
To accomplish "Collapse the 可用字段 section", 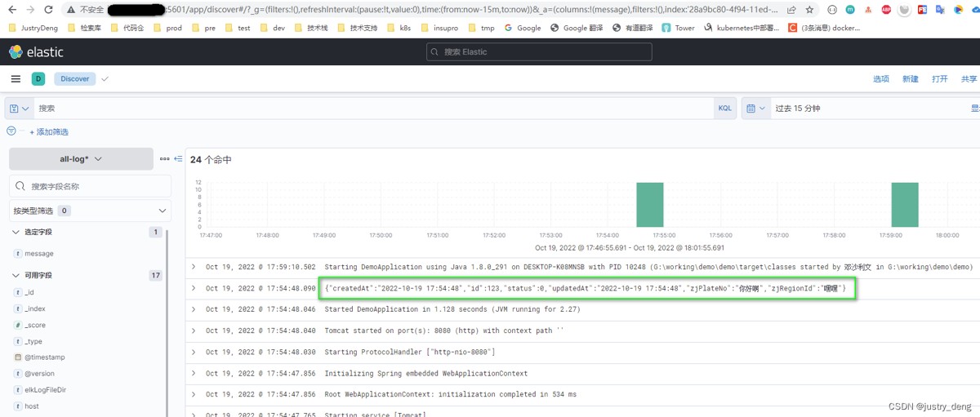I will pos(16,276).
